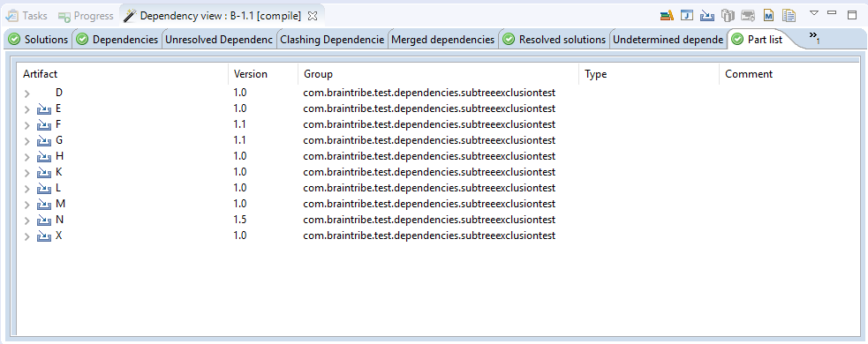Expand artifact H row
Image resolution: width=868 pixels, height=344 pixels.
(27, 156)
